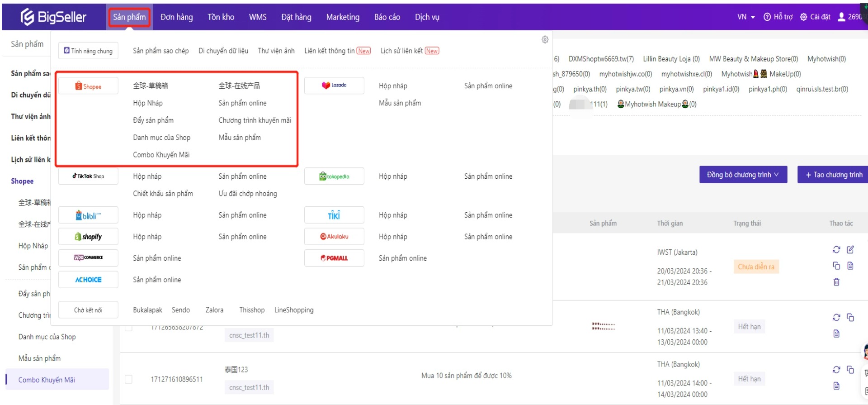Select the TikTok Shop platform logo
The width and height of the screenshot is (868, 405).
pyautogui.click(x=88, y=176)
